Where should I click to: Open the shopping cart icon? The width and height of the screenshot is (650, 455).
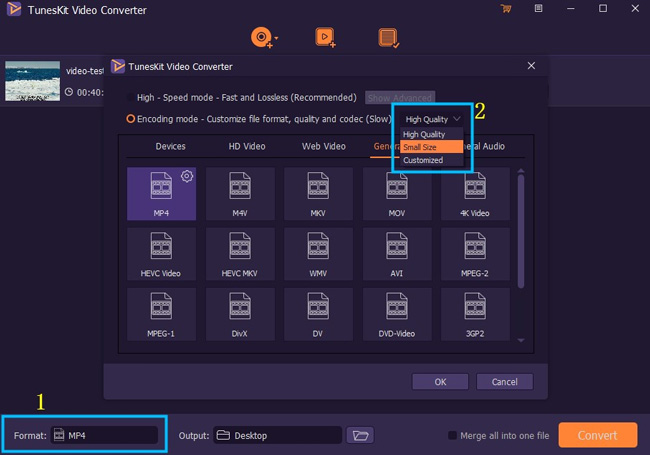[x=506, y=8]
